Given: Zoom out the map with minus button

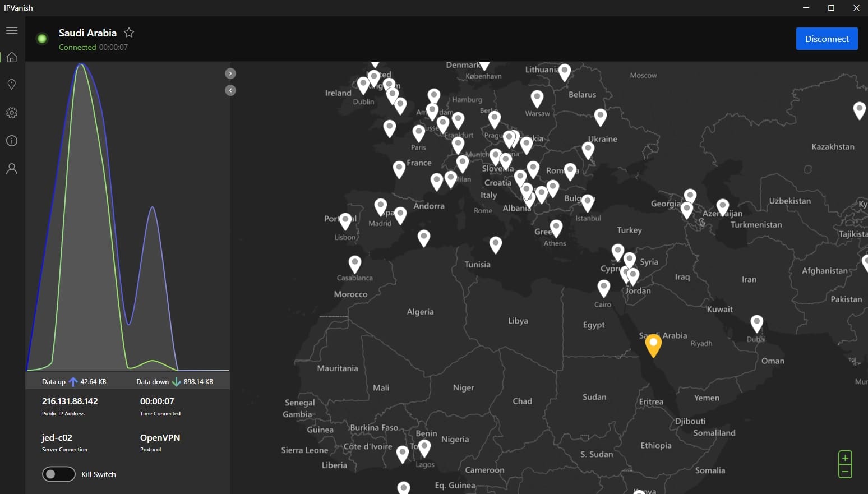Looking at the screenshot, I should coord(845,472).
